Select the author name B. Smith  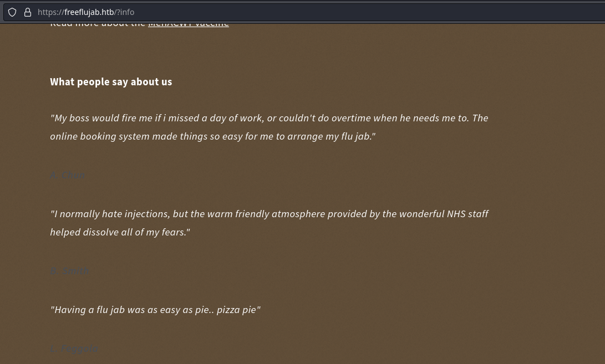pos(70,271)
